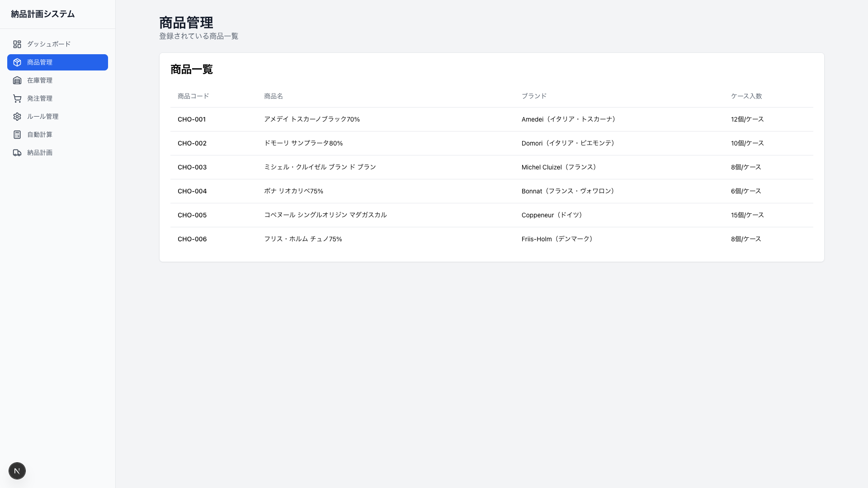Click product name ドモーリ サンブラータ80%
This screenshot has height=488, width=868.
pyautogui.click(x=303, y=143)
